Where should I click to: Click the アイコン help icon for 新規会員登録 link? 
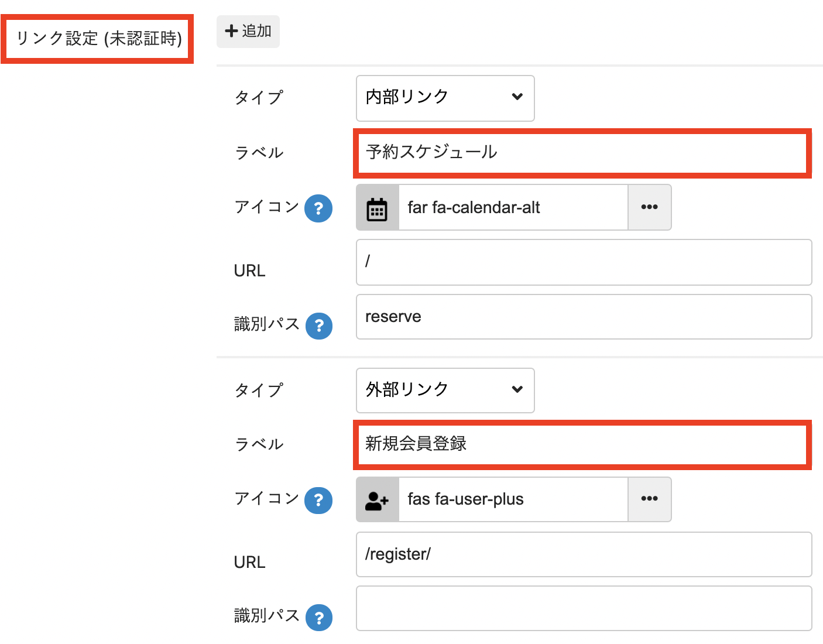[318, 501]
